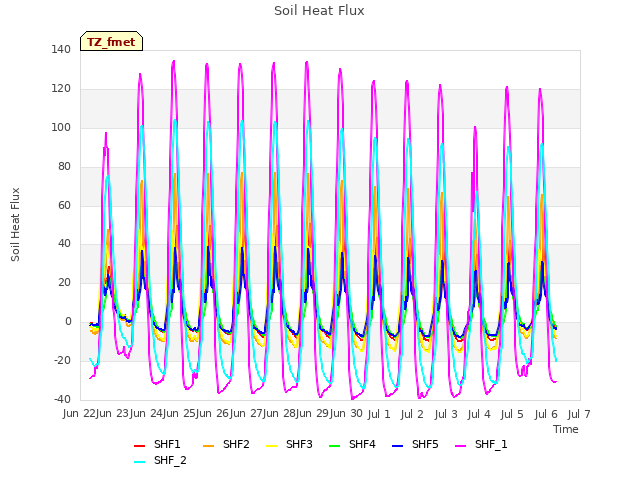Click the Jul 7 x-axis date label

tap(579, 414)
